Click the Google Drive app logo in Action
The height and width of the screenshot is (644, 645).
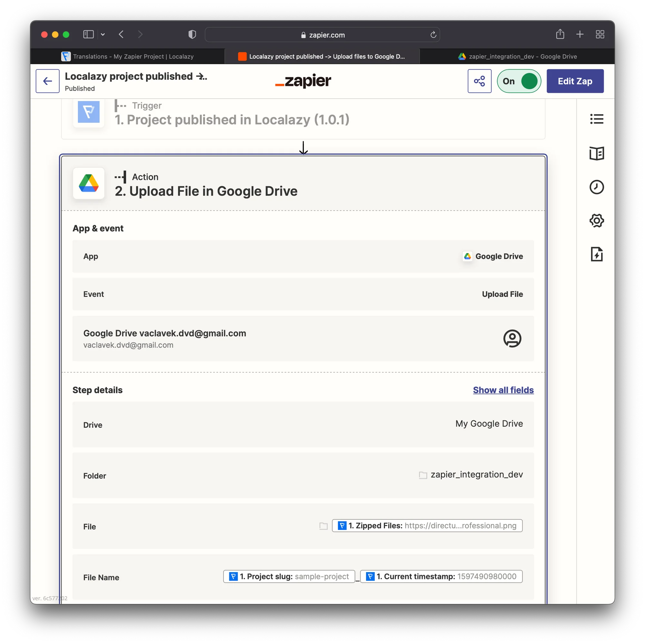[x=89, y=183]
